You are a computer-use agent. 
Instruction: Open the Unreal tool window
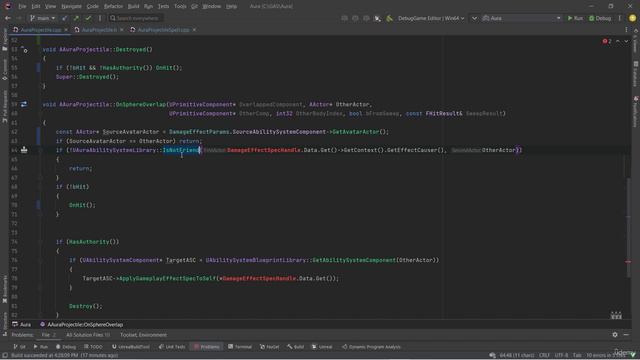(x=322, y=347)
